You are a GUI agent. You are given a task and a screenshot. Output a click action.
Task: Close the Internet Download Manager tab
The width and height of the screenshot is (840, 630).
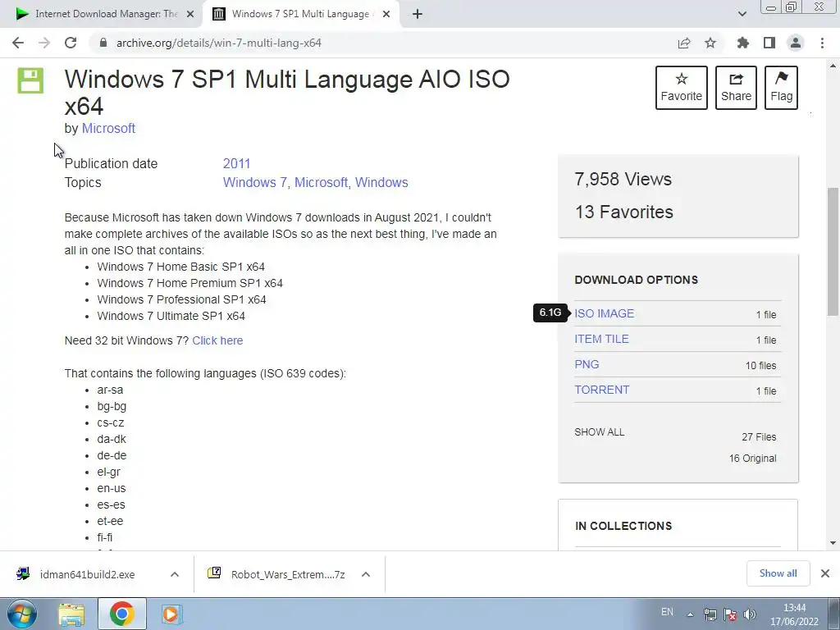190,15
